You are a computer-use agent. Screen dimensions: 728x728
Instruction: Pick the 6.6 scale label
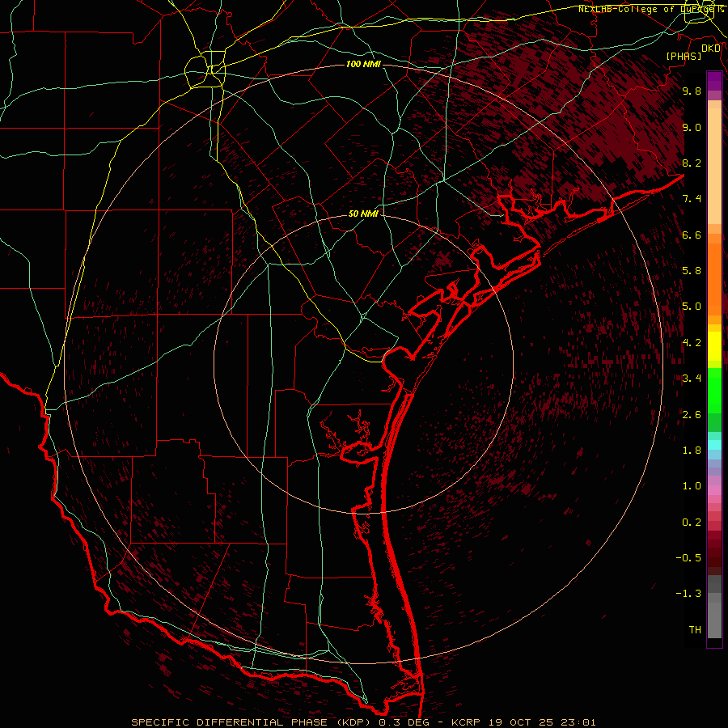pyautogui.click(x=692, y=235)
